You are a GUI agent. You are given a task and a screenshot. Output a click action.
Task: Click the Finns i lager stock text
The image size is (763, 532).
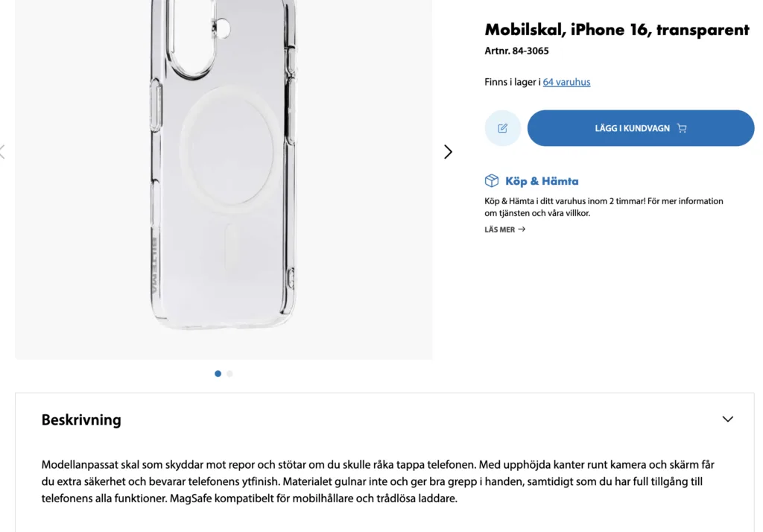point(512,82)
